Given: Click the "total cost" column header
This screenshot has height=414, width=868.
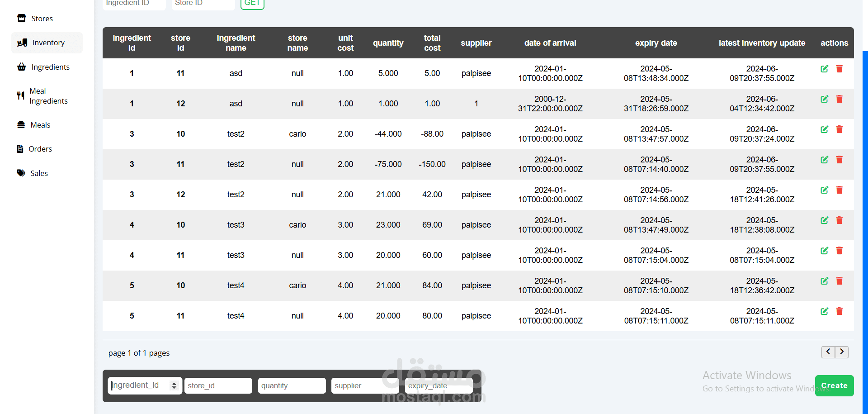Looking at the screenshot, I should pos(432,43).
